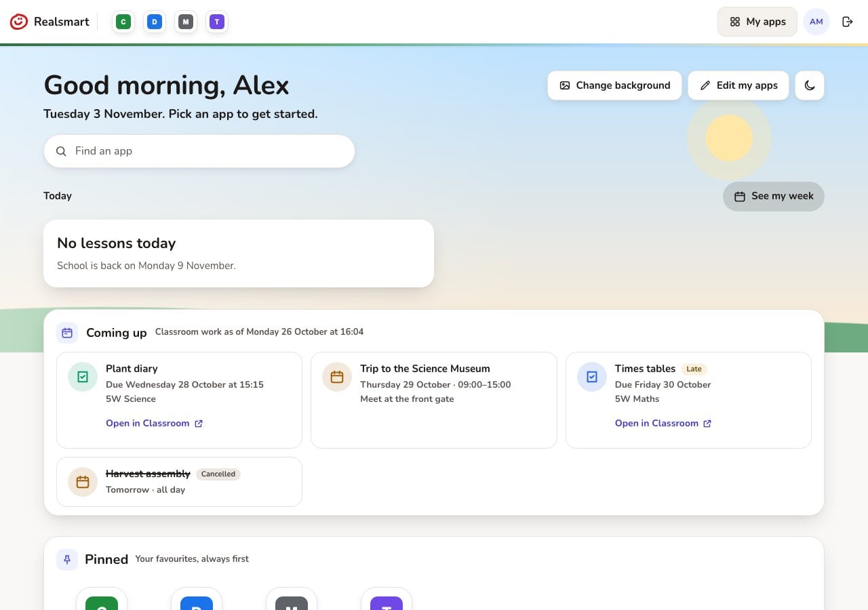
Task: Click the "Plant diary" title
Action: click(x=132, y=369)
